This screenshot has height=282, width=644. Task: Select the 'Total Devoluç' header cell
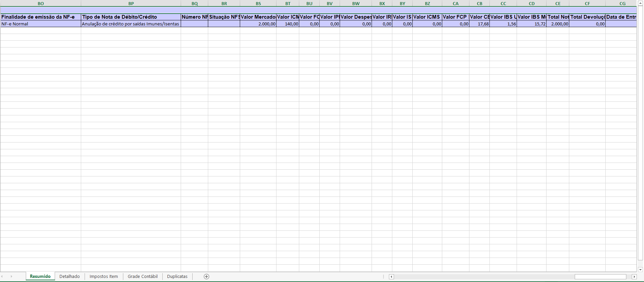(x=587, y=17)
